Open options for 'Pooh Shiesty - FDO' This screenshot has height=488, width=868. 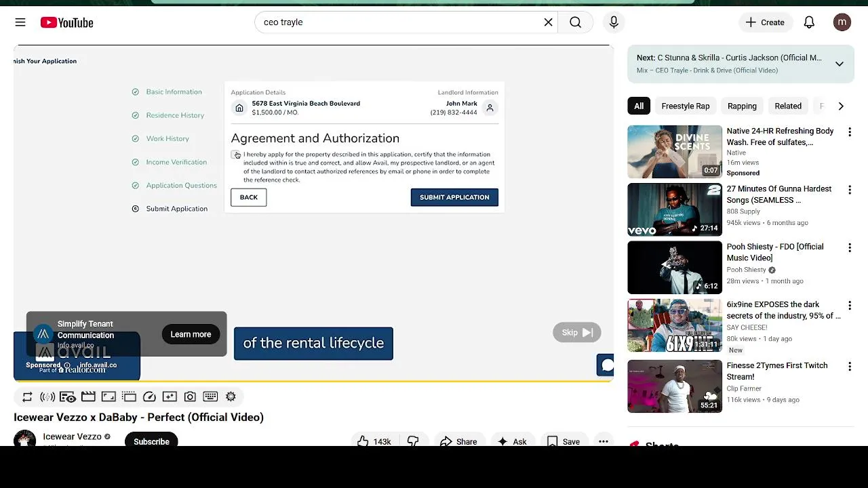coord(849,248)
